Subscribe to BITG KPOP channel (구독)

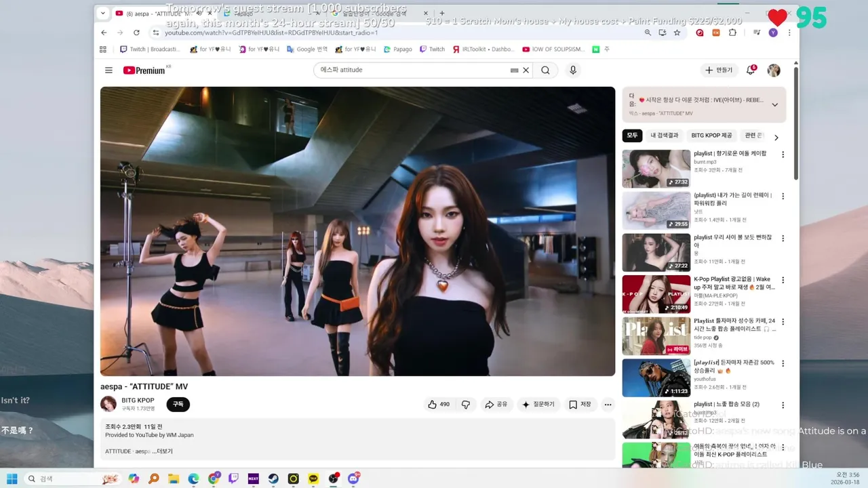[178, 405]
